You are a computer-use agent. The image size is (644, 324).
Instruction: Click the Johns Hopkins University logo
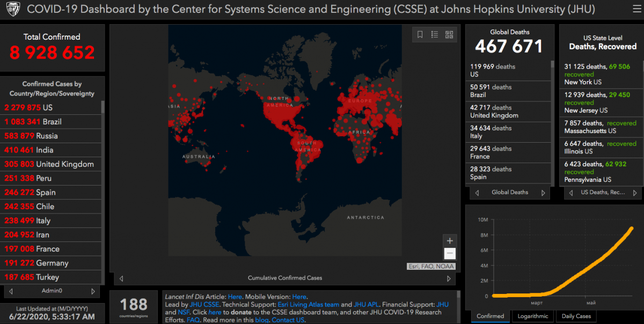coord(13,10)
